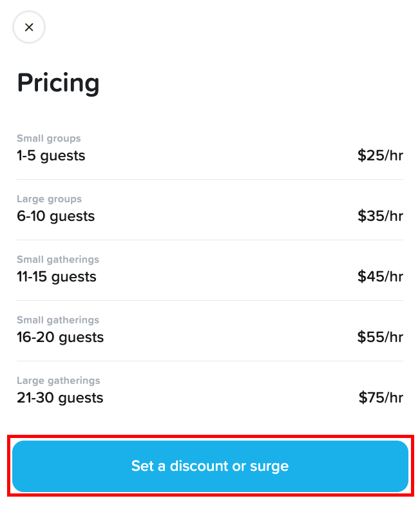Click Small gatherings label above 11-15 guests

pyautogui.click(x=58, y=260)
